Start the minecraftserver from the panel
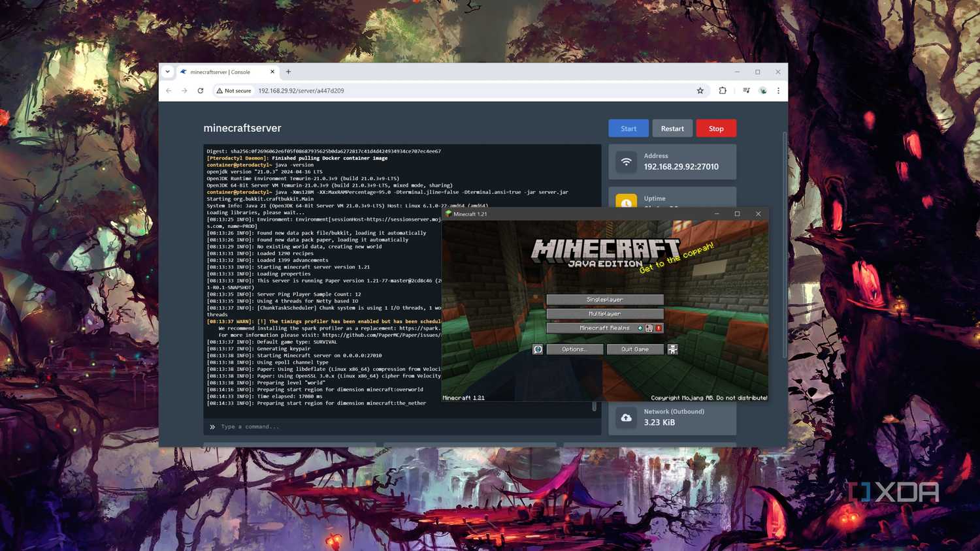 (x=629, y=129)
